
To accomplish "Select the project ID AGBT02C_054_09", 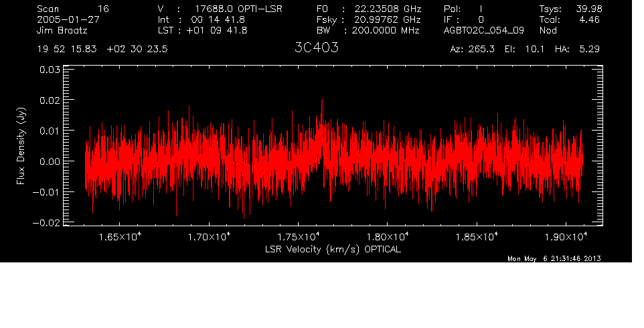I will click(x=485, y=31).
